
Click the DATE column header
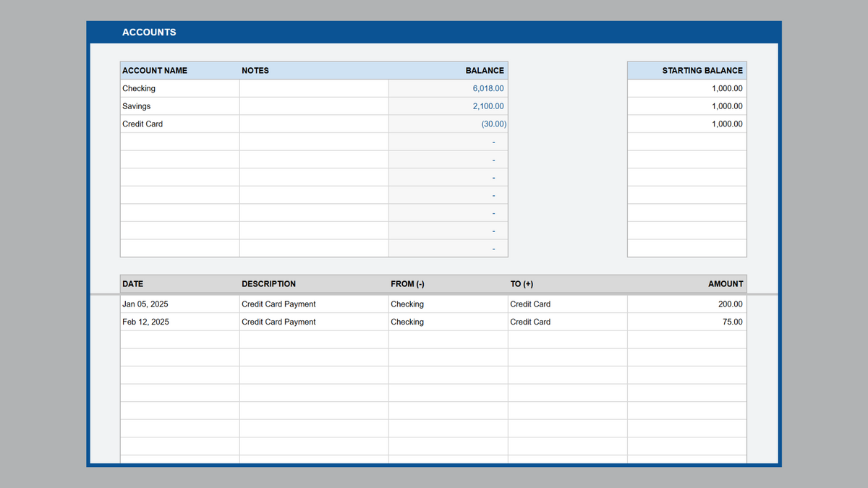point(179,284)
